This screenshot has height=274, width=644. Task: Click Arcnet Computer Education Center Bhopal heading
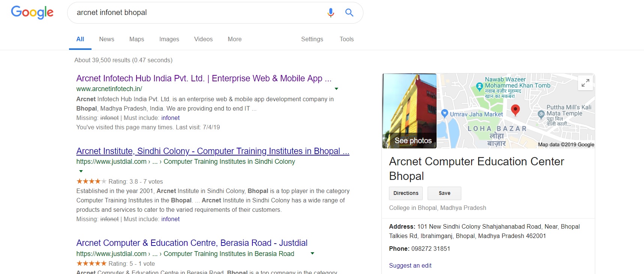476,169
